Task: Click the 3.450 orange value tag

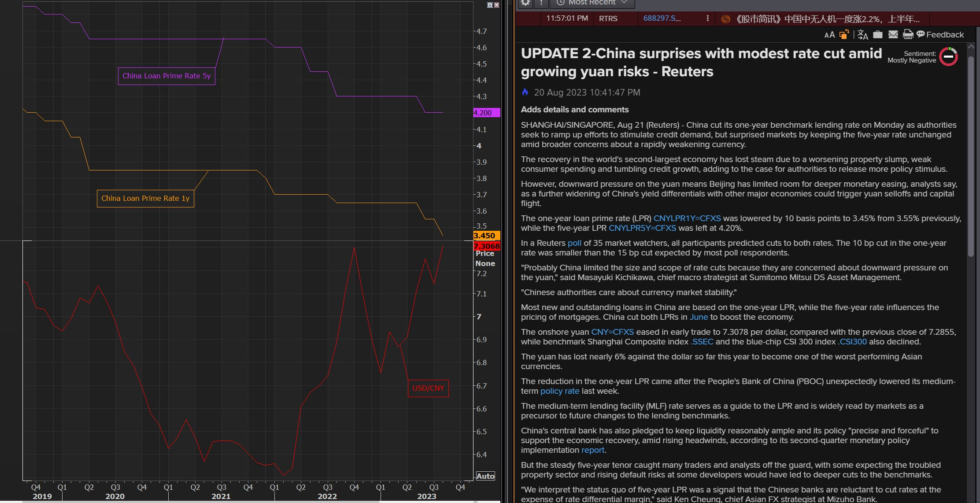Action: [487, 236]
